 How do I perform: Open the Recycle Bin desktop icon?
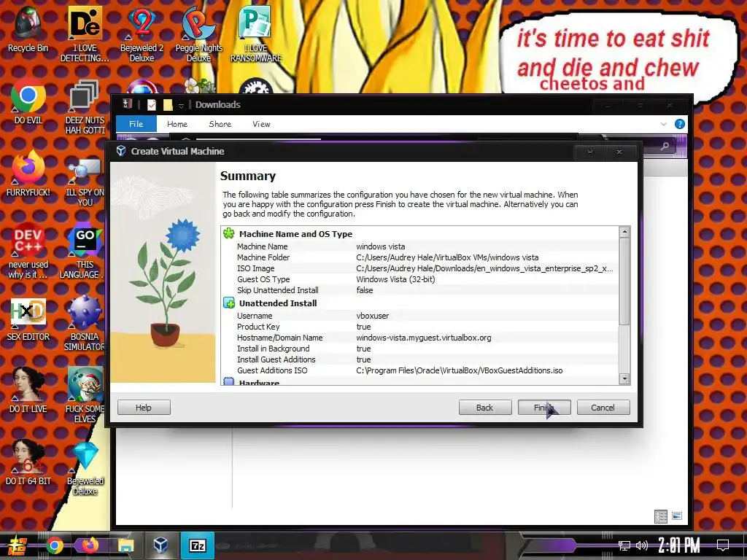pyautogui.click(x=28, y=28)
